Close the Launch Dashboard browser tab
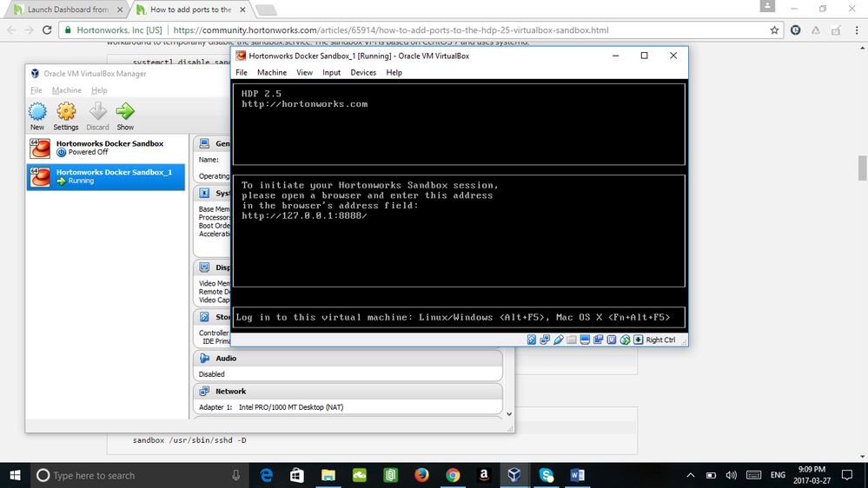The height and width of the screenshot is (488, 868). point(120,10)
